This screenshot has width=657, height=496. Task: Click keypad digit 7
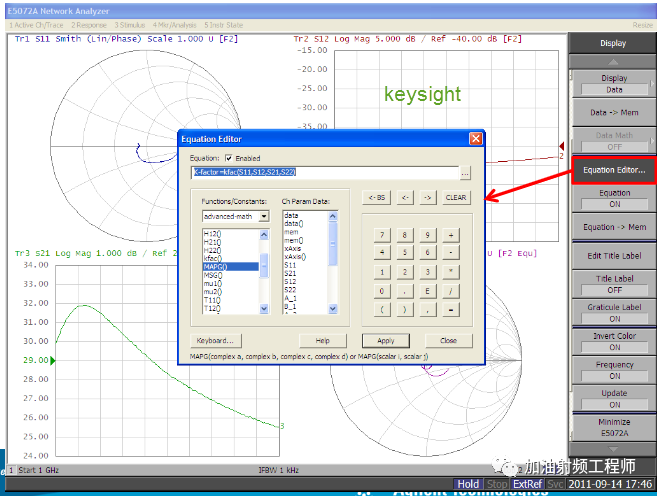[382, 235]
